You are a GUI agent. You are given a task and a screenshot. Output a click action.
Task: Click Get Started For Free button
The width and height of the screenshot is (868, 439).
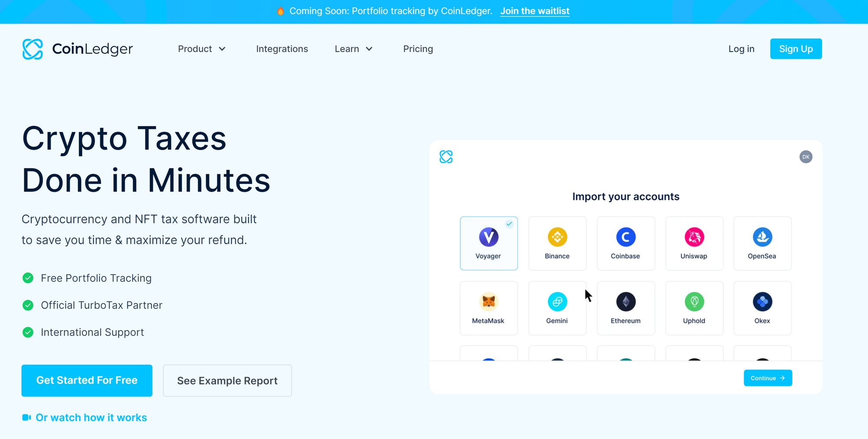[x=87, y=380]
